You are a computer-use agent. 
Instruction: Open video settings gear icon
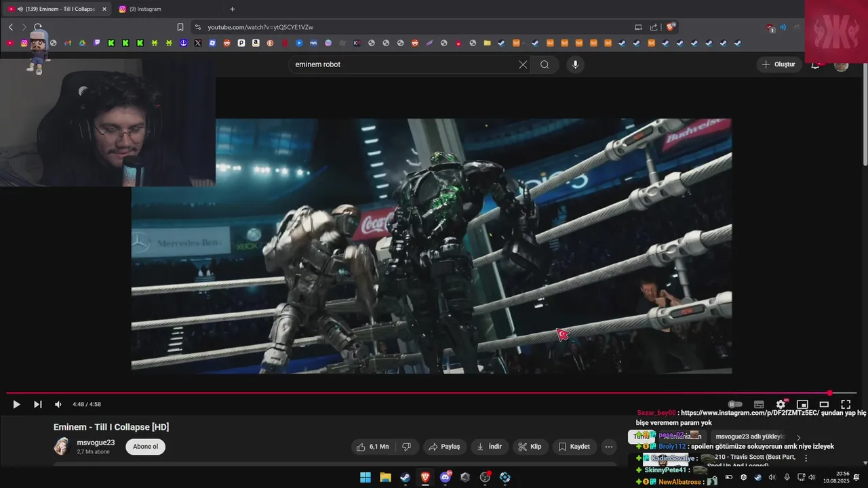point(781,404)
